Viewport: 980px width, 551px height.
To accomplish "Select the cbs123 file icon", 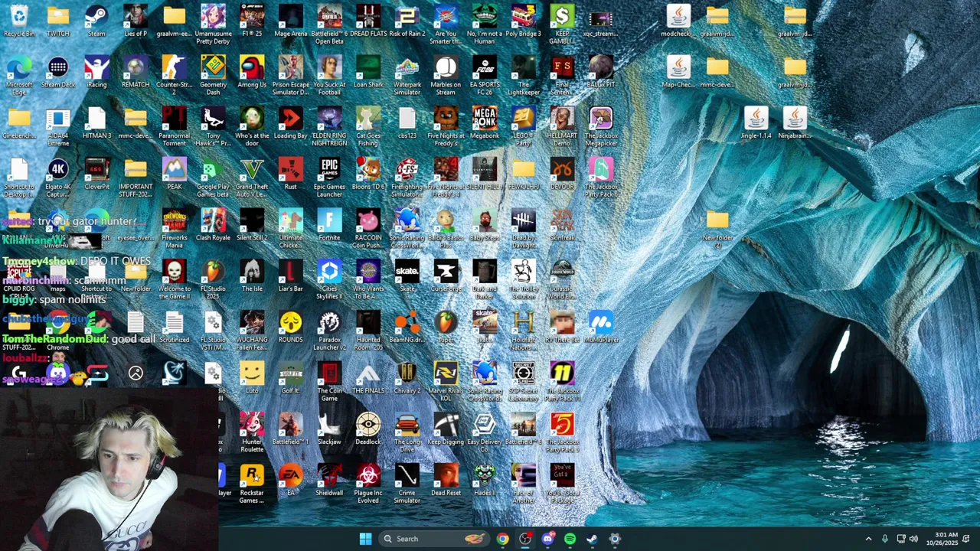I will [x=407, y=123].
